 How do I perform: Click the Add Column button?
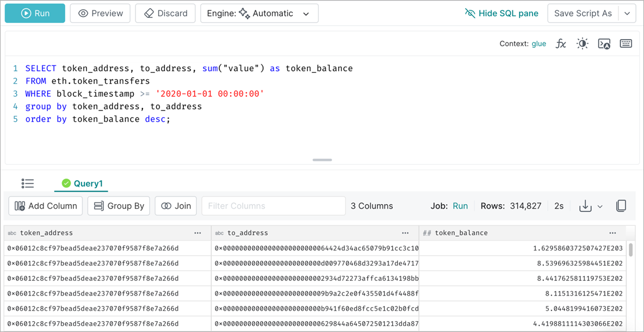tap(46, 206)
